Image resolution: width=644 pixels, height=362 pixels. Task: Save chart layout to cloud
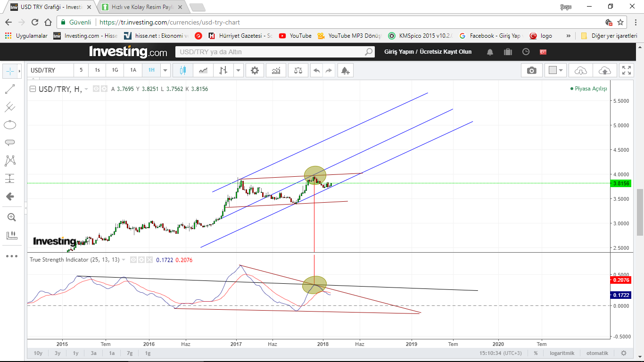tap(604, 70)
